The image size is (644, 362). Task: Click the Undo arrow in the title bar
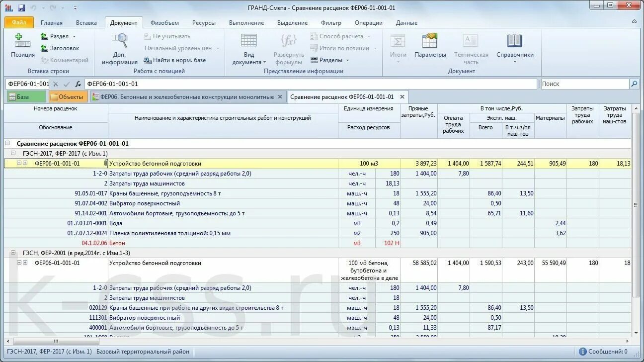[x=34, y=8]
